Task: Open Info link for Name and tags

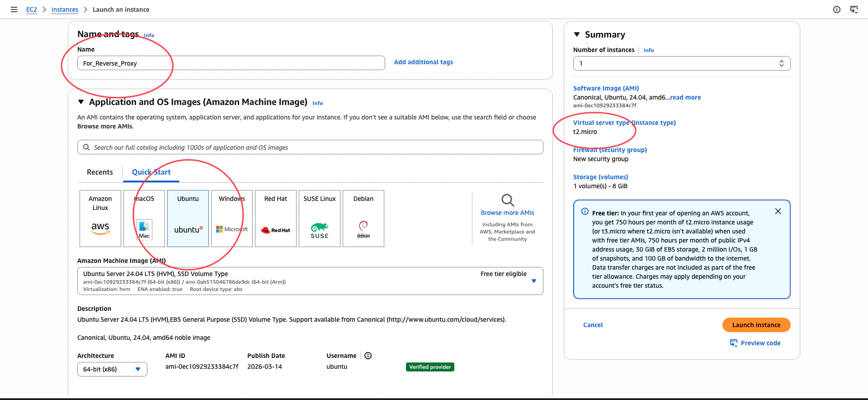Action: click(x=149, y=35)
